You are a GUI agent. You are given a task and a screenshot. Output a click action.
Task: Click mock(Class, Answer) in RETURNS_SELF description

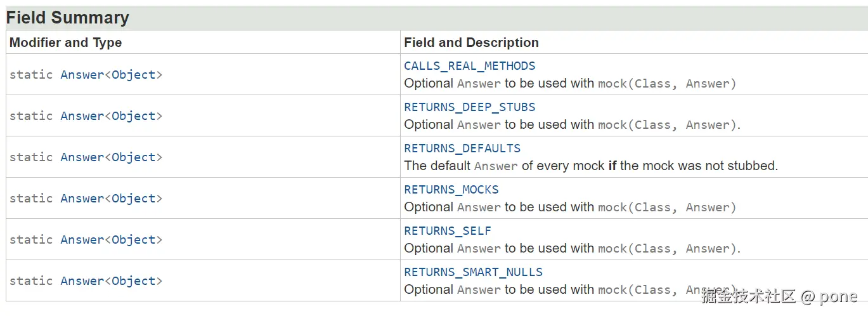pos(666,249)
